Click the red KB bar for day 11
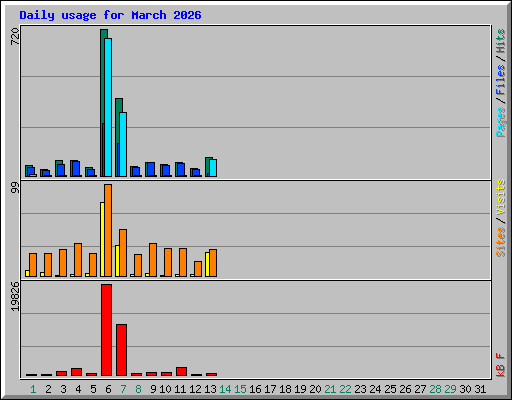This screenshot has height=400, width=512. [181, 371]
